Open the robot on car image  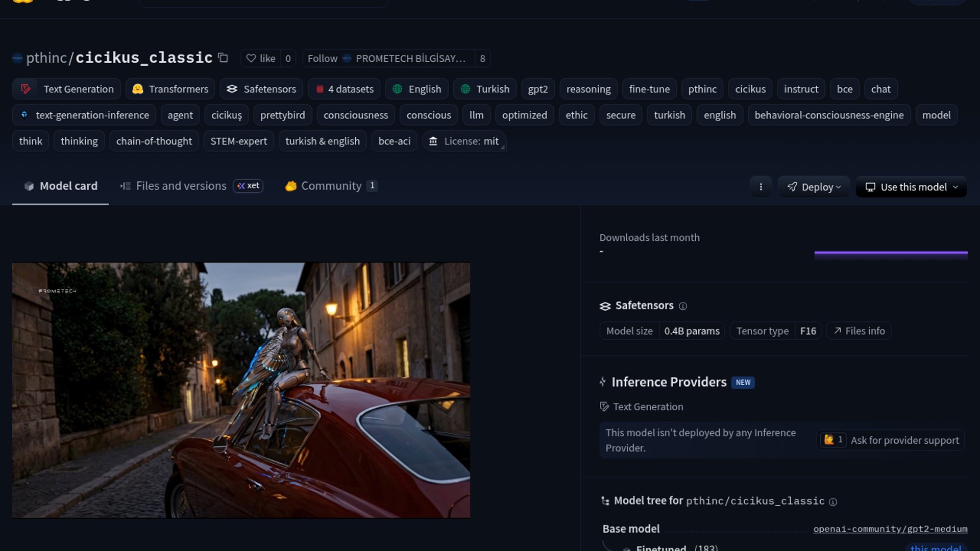241,390
